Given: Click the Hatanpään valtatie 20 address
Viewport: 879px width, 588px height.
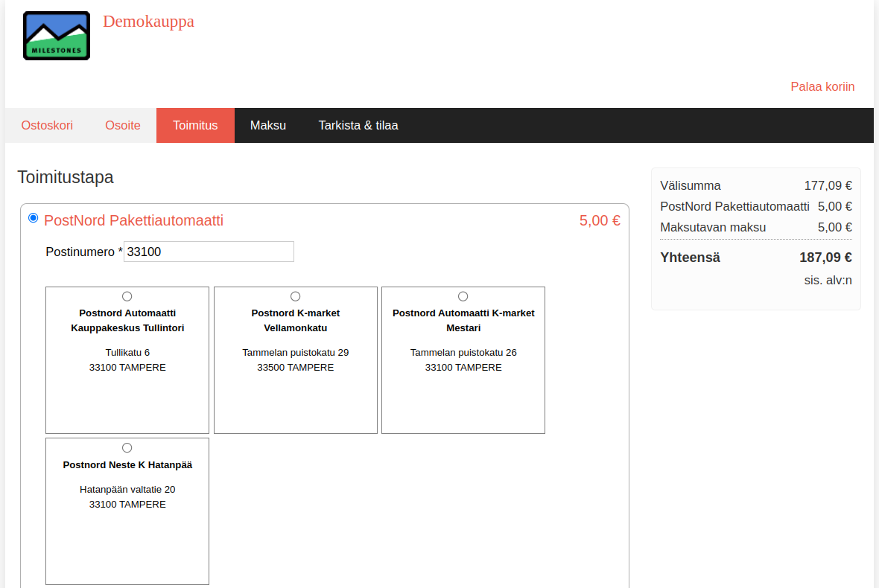Looking at the screenshot, I should 127,490.
